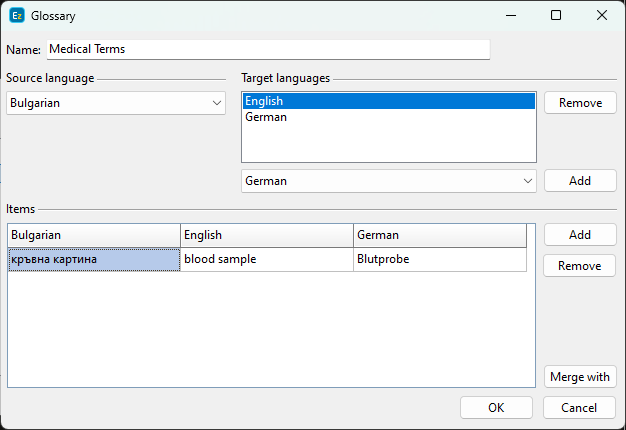The height and width of the screenshot is (430, 626).
Task: Select the кръвна картина cell
Action: click(94, 259)
